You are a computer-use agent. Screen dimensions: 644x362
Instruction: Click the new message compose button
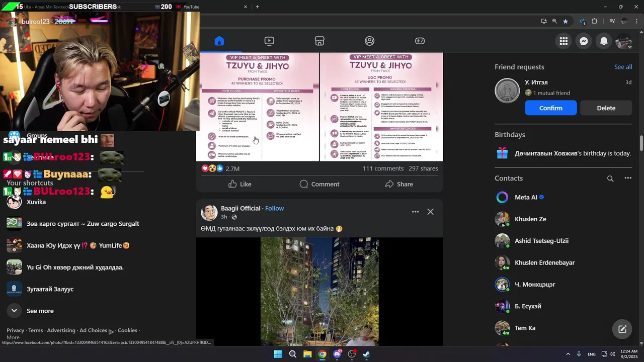tap(622, 329)
